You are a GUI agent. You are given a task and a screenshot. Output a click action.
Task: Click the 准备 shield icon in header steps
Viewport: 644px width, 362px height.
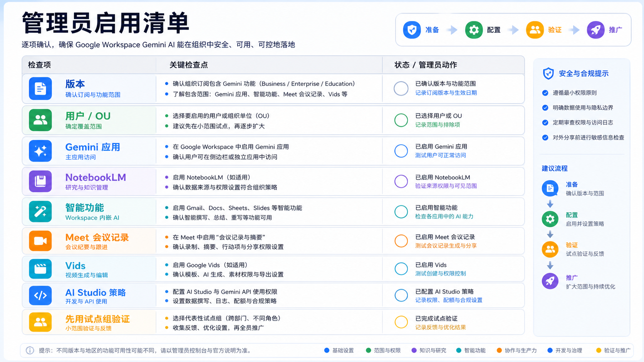[412, 30]
